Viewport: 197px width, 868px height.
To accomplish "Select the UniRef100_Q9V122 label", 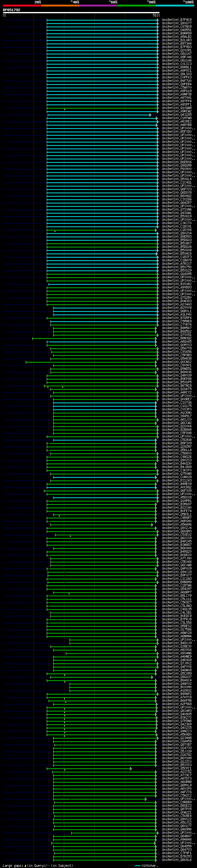I will coord(177,819).
